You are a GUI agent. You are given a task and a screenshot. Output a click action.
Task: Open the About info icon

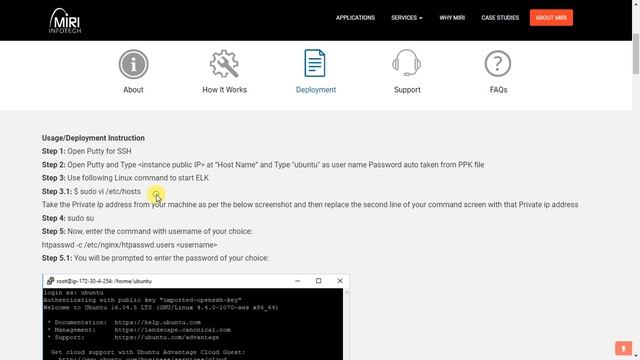coord(133,64)
